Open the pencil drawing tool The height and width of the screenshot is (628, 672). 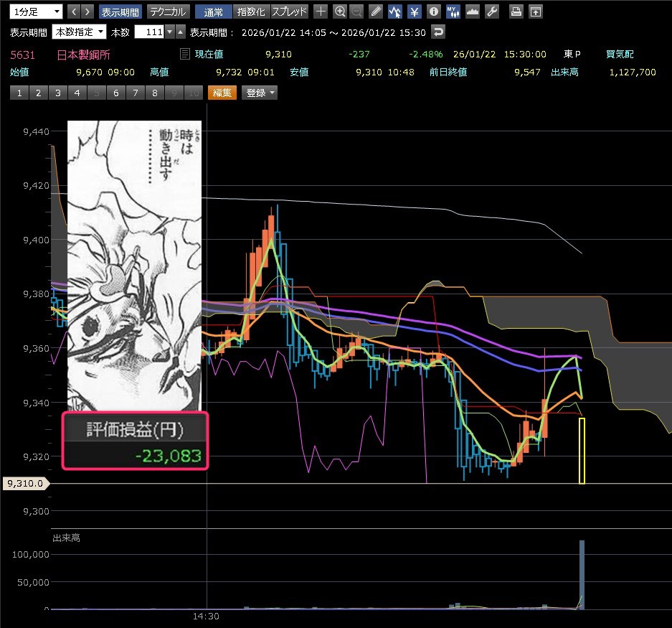tap(377, 11)
